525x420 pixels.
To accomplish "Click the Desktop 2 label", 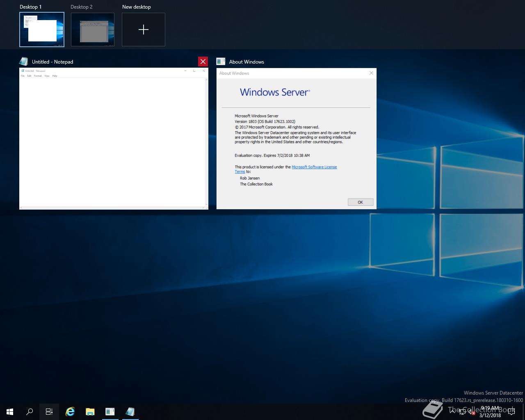I will [82, 7].
